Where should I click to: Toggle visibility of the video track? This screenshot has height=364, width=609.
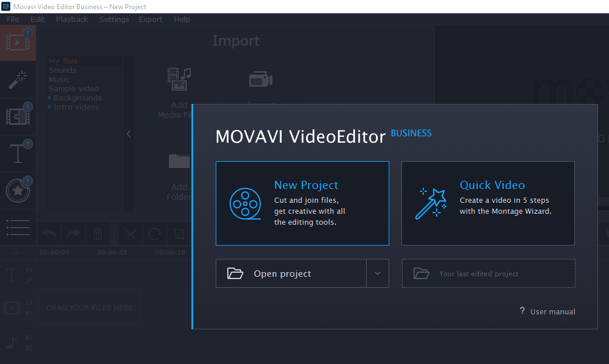point(28,302)
